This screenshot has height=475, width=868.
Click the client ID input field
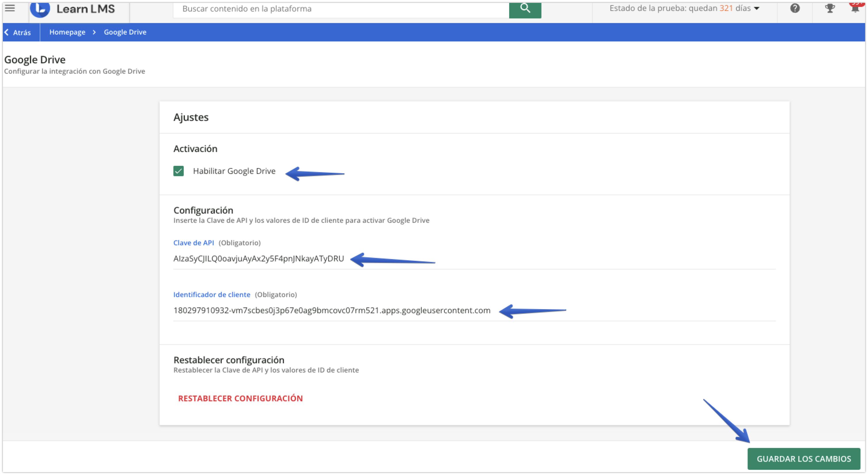pyautogui.click(x=474, y=311)
